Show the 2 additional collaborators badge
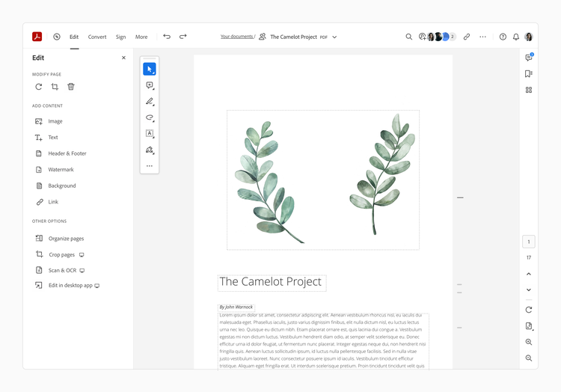The width and height of the screenshot is (561, 392). [453, 37]
